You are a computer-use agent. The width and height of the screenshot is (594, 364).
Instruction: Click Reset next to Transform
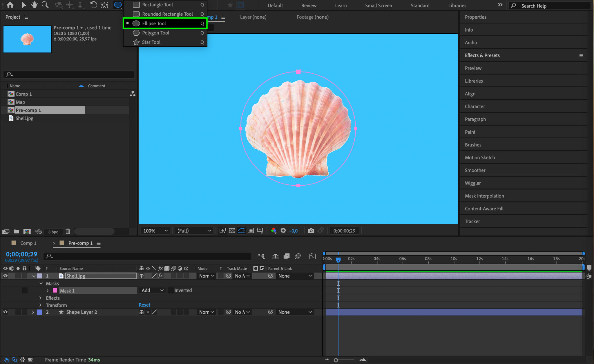(144, 305)
